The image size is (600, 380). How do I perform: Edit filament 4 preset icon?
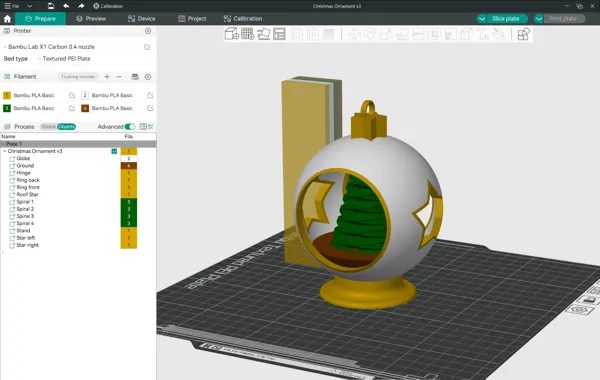point(150,108)
